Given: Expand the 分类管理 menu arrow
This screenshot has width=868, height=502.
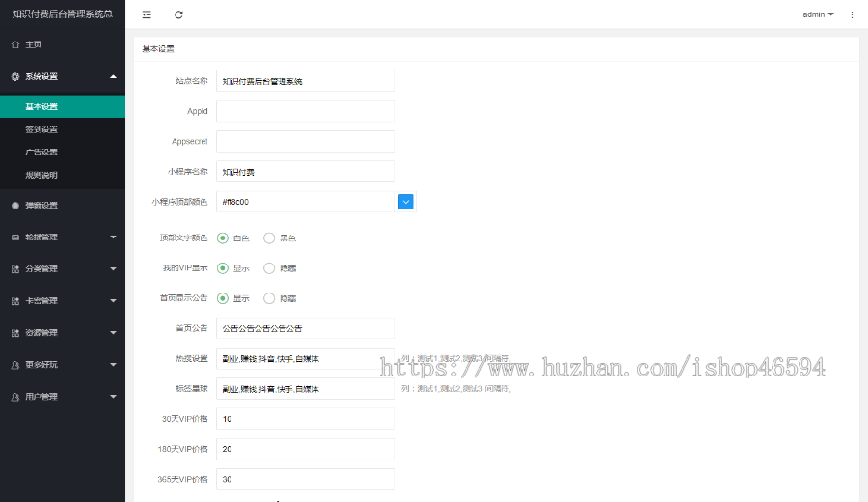Looking at the screenshot, I should point(113,269).
